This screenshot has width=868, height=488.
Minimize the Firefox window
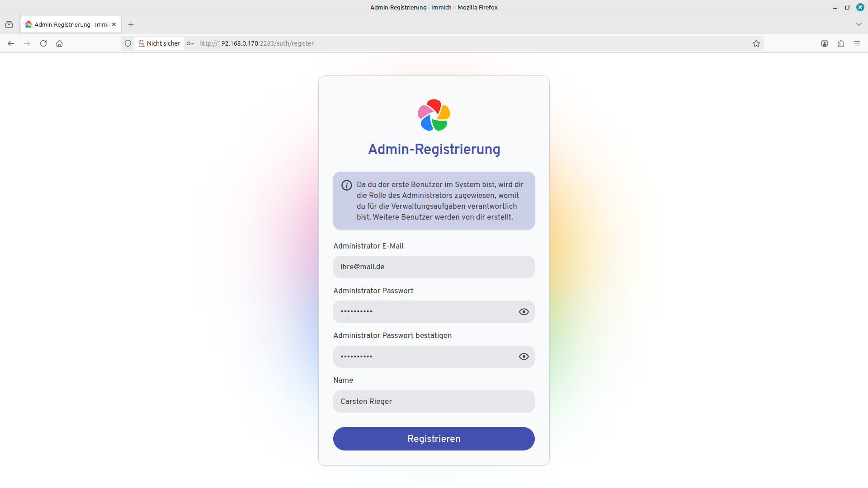(835, 7)
